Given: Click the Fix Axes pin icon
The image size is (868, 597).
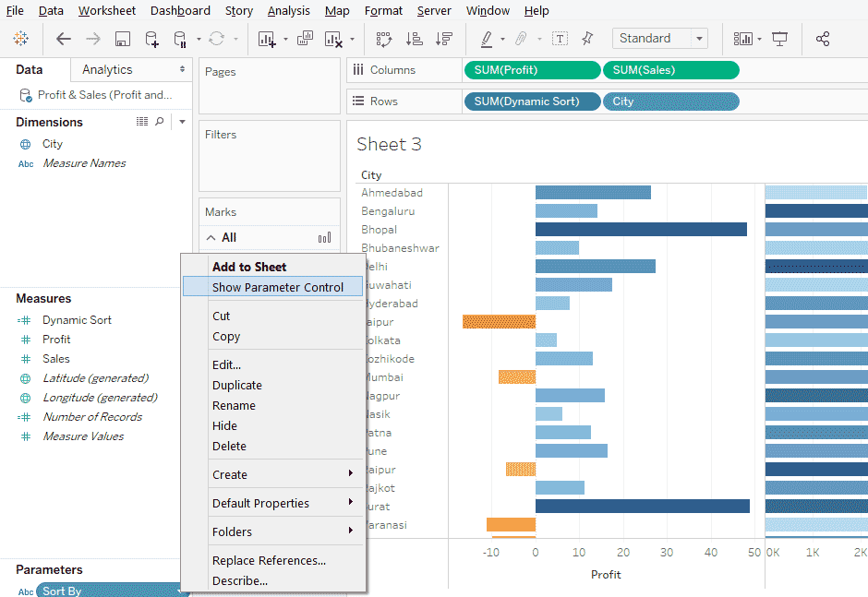Looking at the screenshot, I should click(587, 39).
